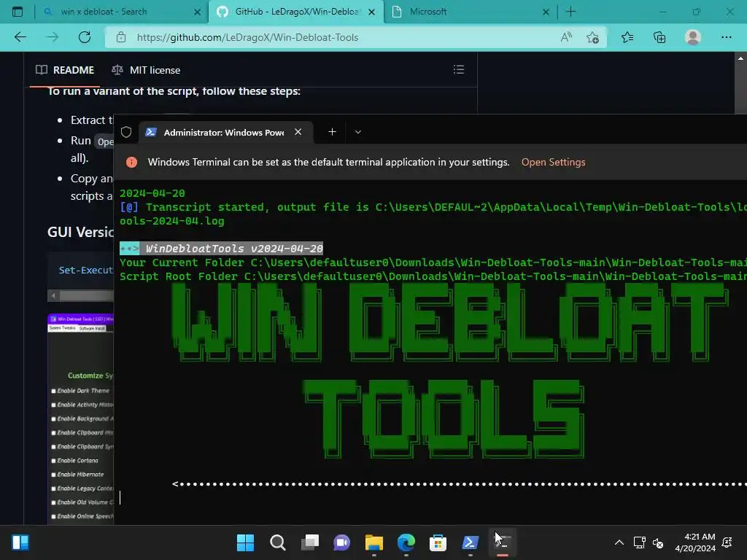The image size is (747, 560).
Task: Click the code block horizontal scrollbar left arrow
Action: (x=53, y=296)
